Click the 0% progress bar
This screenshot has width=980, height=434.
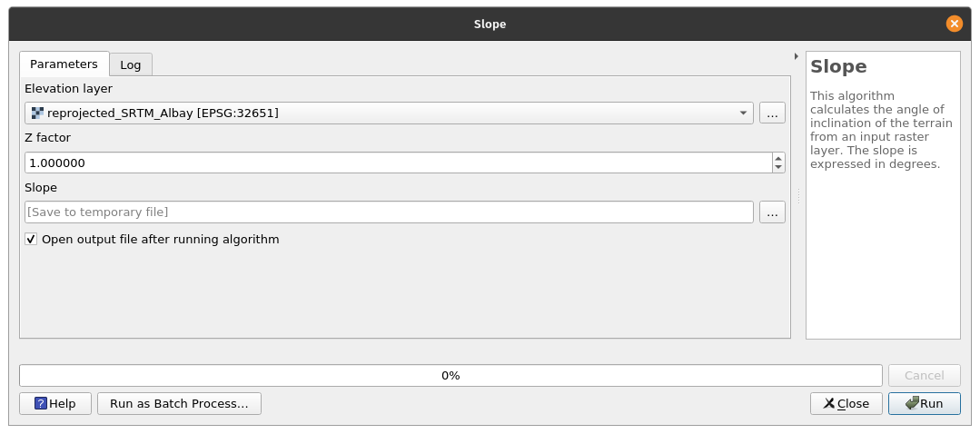coord(450,375)
